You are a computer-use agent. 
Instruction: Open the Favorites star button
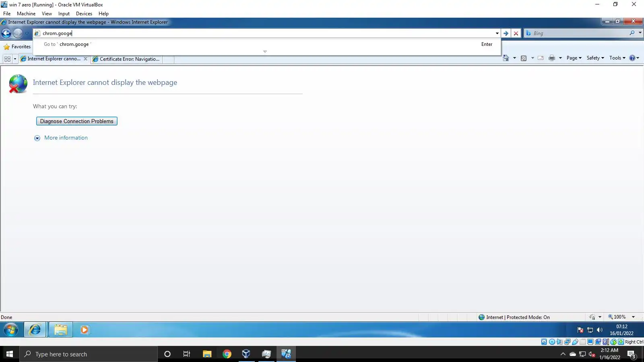(x=17, y=47)
